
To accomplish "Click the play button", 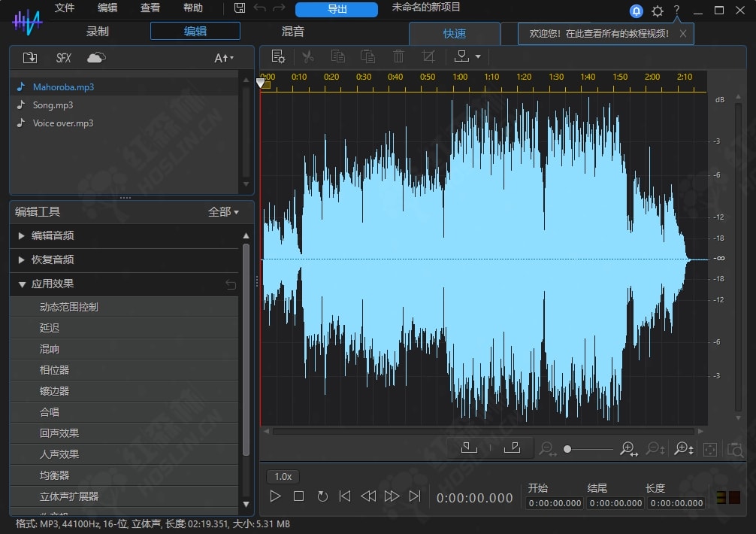I will click(275, 496).
